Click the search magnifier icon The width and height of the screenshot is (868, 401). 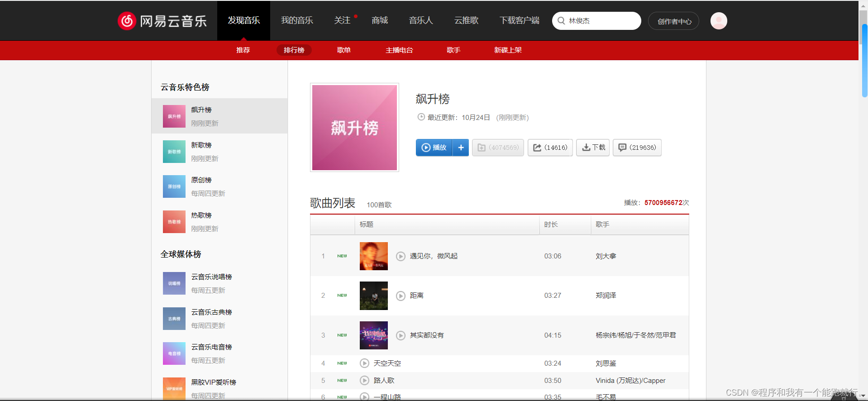pos(561,21)
